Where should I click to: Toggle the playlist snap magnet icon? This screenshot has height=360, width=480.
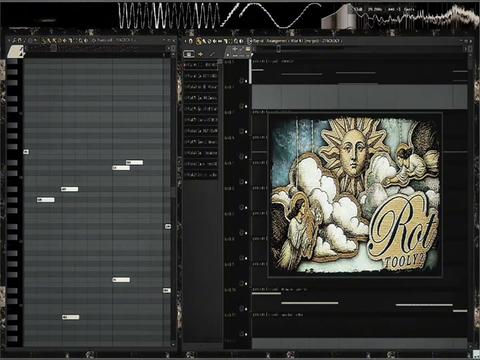191,41
